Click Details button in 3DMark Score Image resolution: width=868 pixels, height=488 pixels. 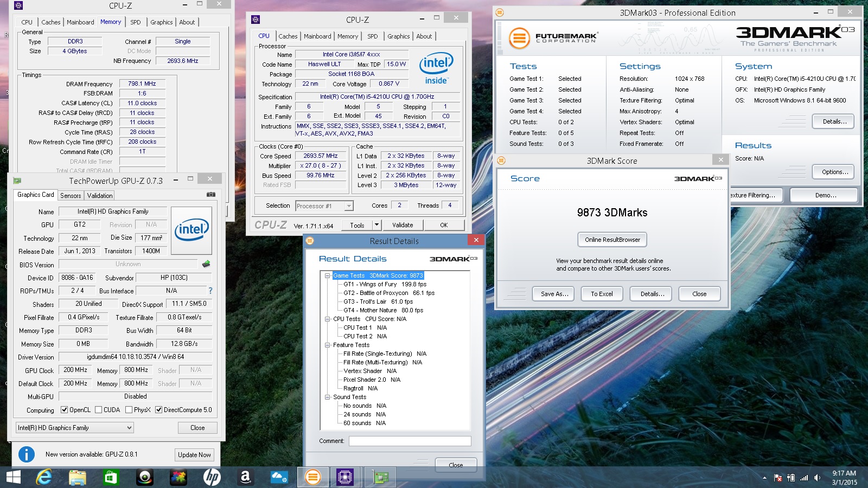(652, 294)
